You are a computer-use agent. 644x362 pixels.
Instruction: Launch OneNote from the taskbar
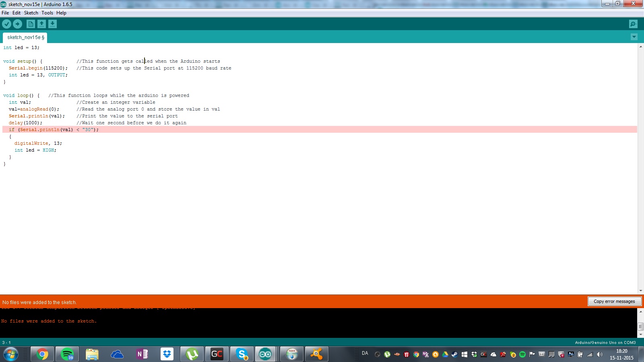pos(142,354)
